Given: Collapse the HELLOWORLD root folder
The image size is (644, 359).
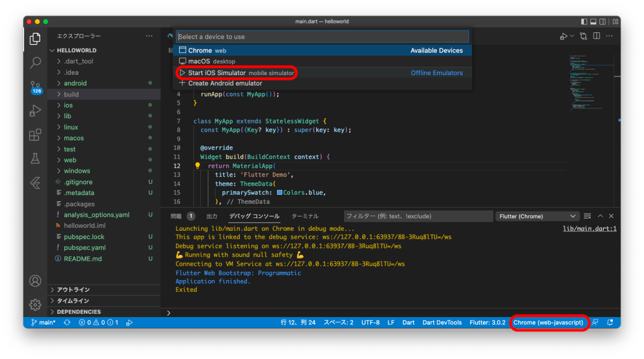Looking at the screenshot, I should (x=104, y=50).
